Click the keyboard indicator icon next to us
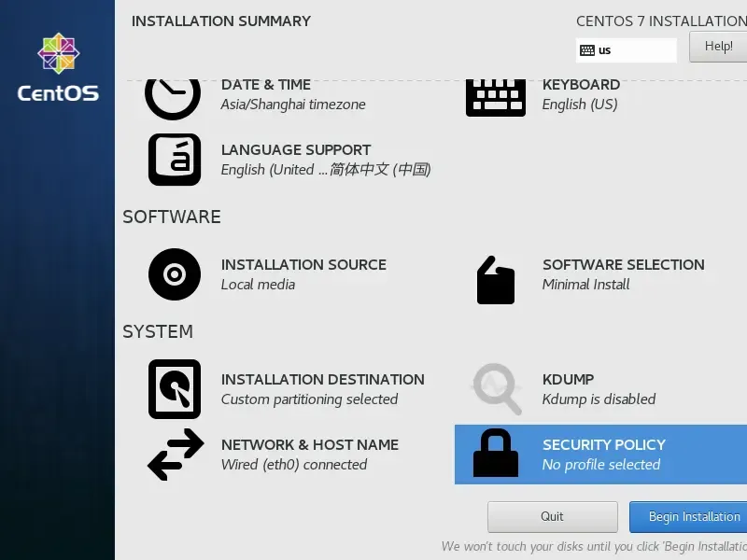This screenshot has width=747, height=560. 587,50
